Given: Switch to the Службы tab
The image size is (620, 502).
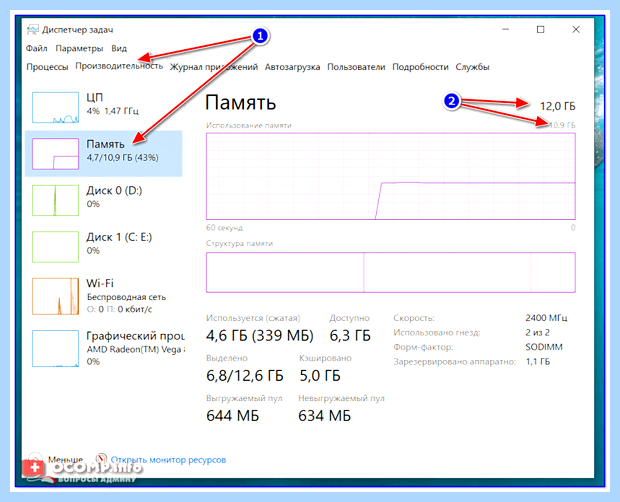Looking at the screenshot, I should [x=472, y=67].
